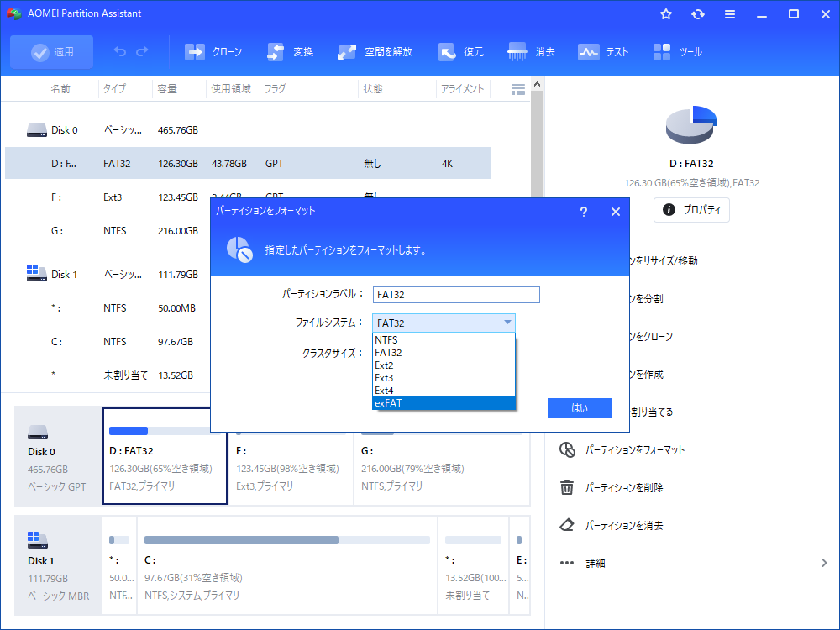840x630 pixels.
Task: Click the pie chart disk usage icon
Action: [691, 124]
